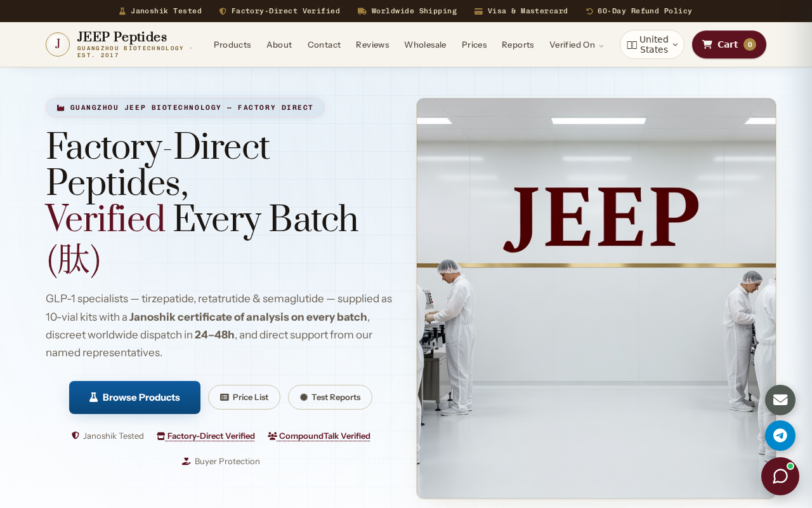Image resolution: width=812 pixels, height=508 pixels.
Task: Click the store icon beside hero Factory-Direct Verified
Action: click(161, 436)
